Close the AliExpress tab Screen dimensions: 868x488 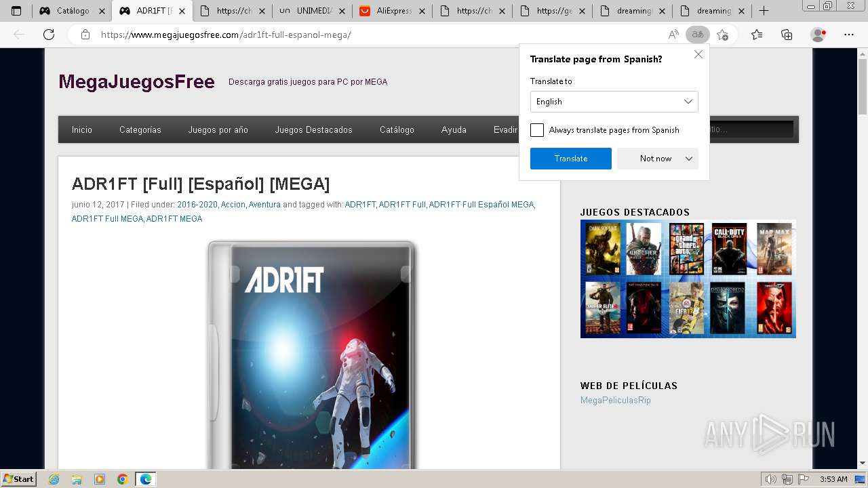422,11
